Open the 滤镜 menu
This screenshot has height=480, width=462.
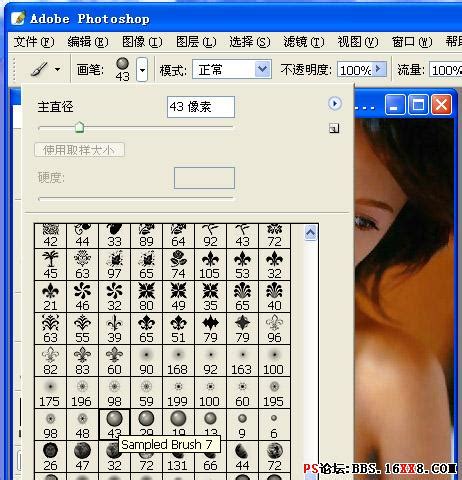tap(304, 42)
